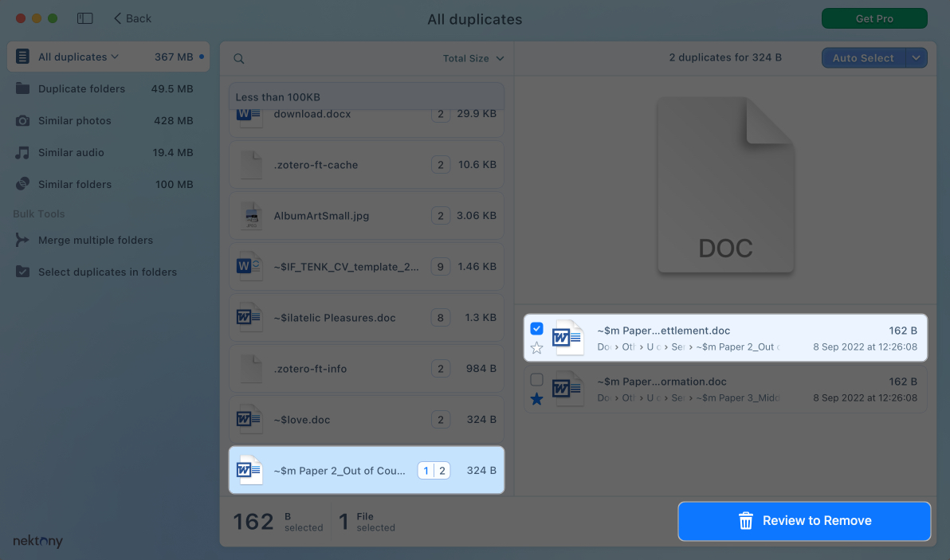Click the Merge multiple folders icon
Image resolution: width=950 pixels, height=560 pixels.
(x=22, y=240)
